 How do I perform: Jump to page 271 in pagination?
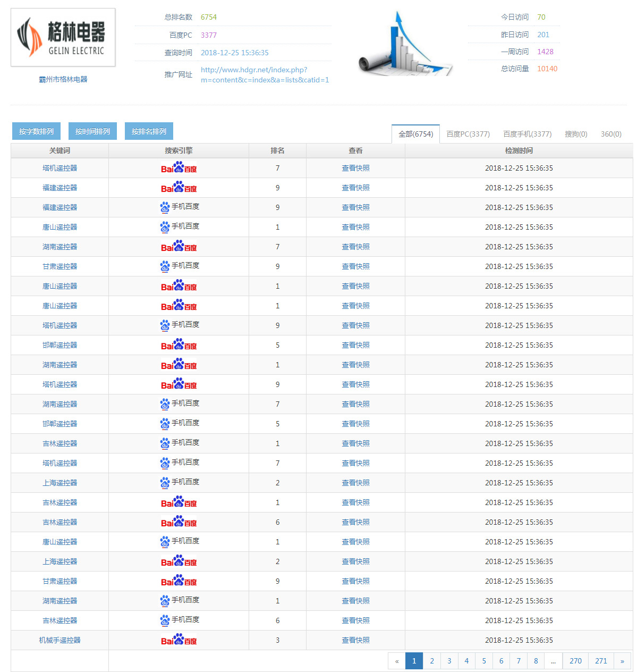(601, 661)
